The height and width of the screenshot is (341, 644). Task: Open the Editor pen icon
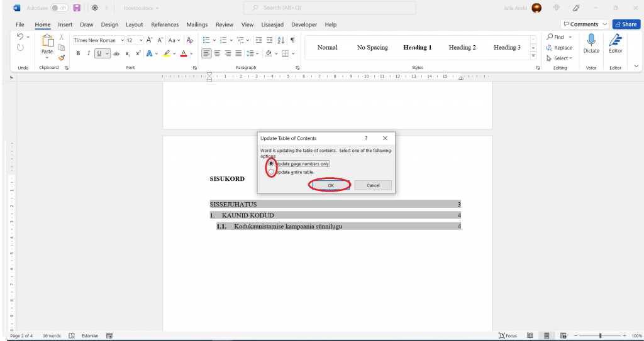(x=615, y=40)
